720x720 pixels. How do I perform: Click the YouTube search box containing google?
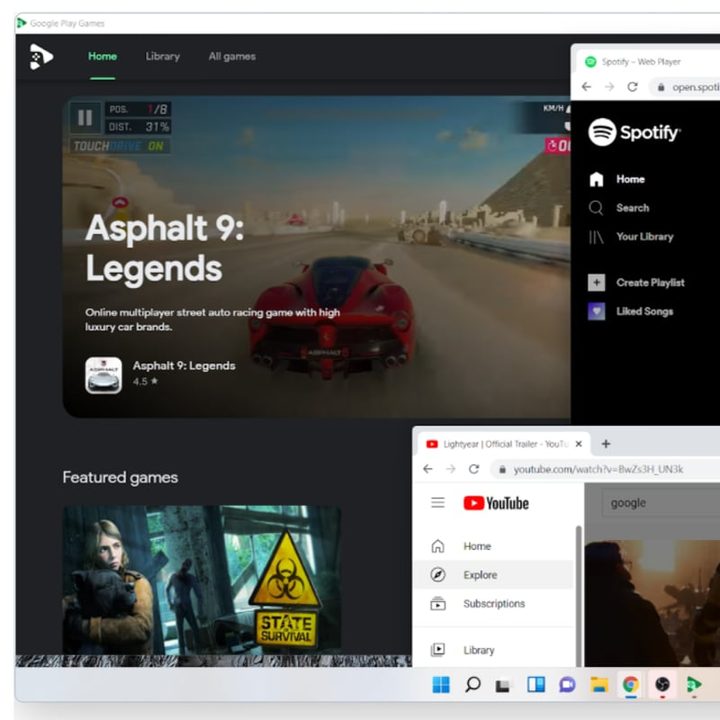(x=661, y=503)
